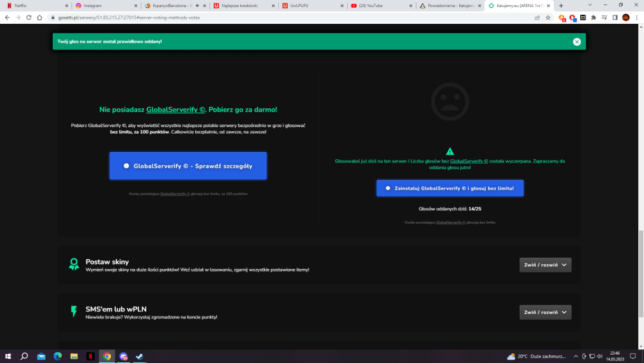Open the Chrome profile avatar
This screenshot has width=644, height=363.
coord(626,17)
